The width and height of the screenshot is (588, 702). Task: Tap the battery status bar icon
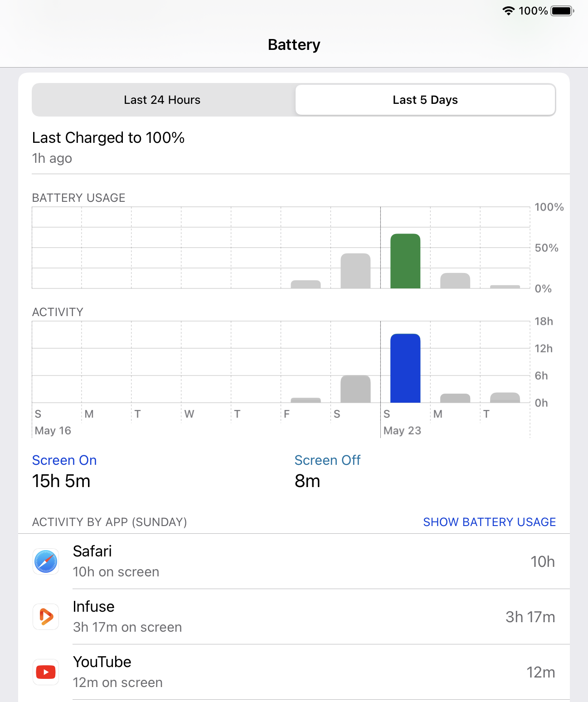pos(562,11)
